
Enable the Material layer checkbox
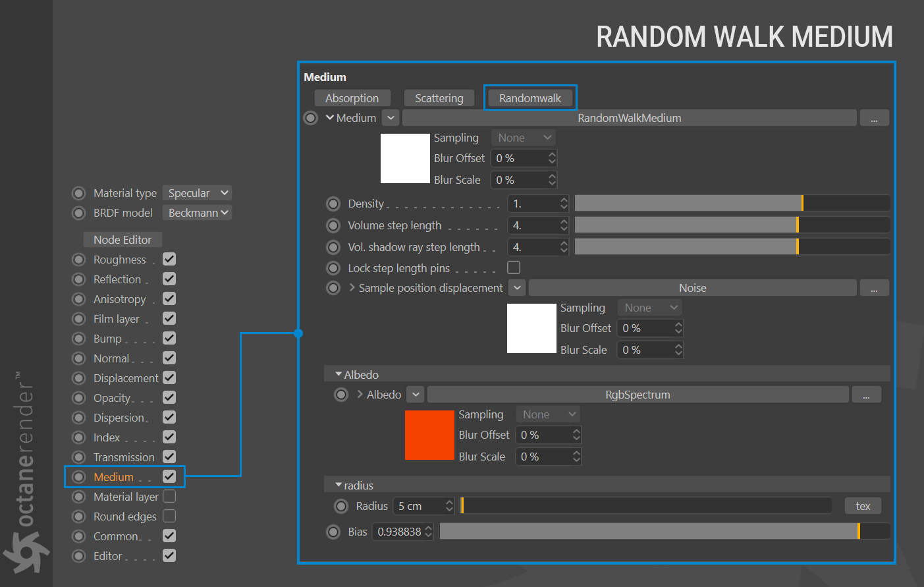169,496
